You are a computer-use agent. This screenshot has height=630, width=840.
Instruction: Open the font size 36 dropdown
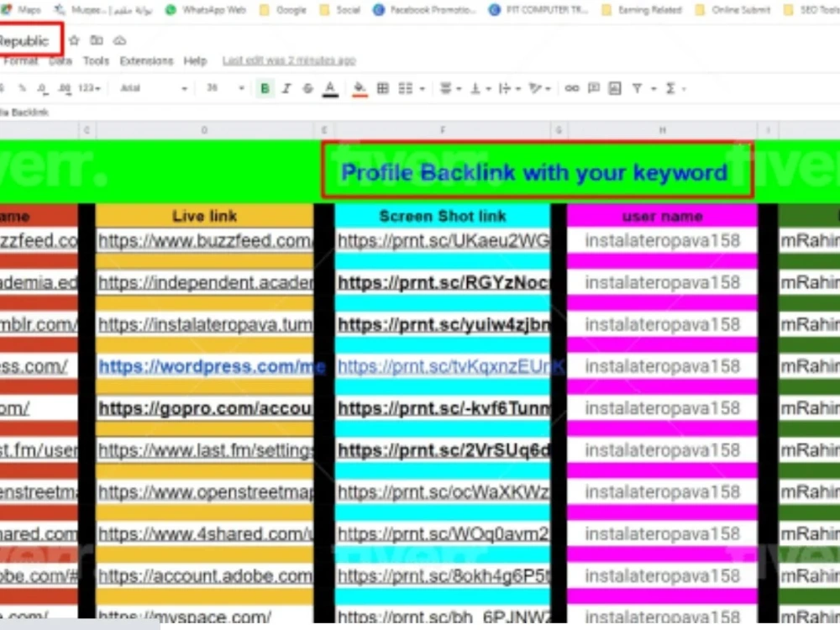(x=225, y=88)
